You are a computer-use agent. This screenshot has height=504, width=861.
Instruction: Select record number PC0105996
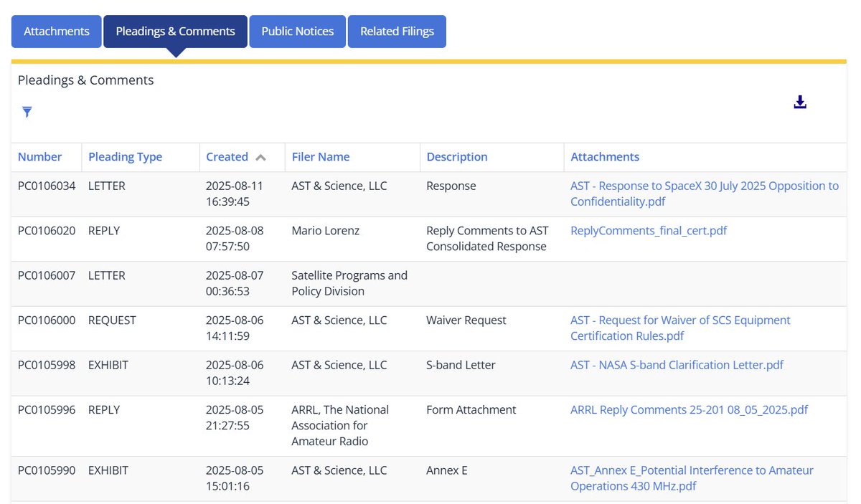[x=47, y=410]
